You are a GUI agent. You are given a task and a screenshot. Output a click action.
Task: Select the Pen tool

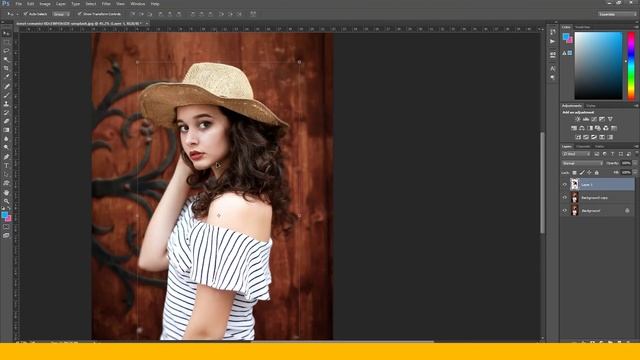(x=6, y=157)
